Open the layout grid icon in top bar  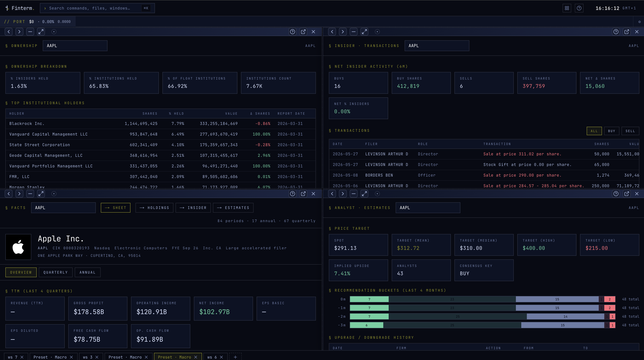point(567,8)
